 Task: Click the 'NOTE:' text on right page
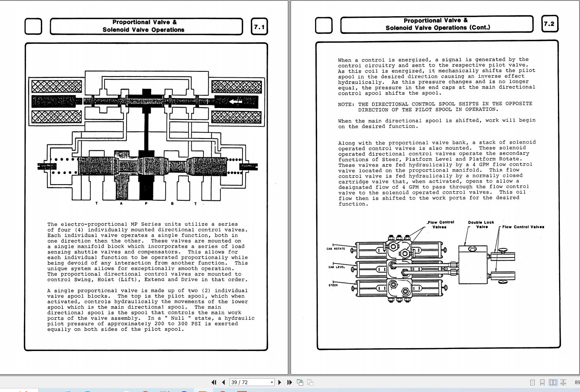[x=346, y=105]
